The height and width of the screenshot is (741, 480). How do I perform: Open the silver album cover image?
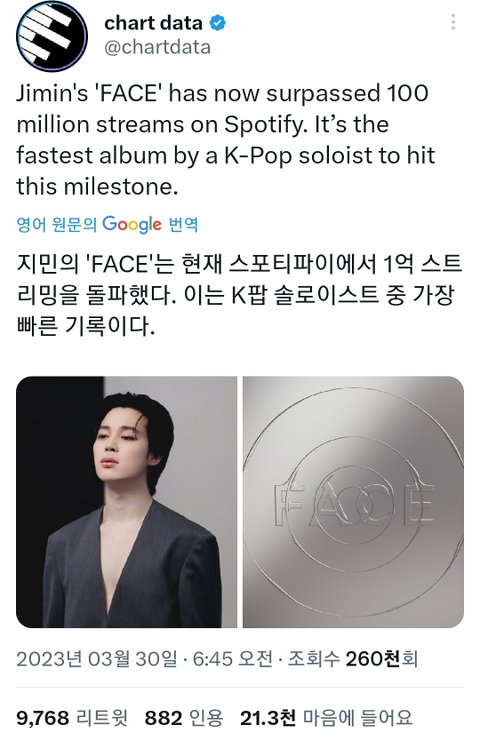pyautogui.click(x=353, y=502)
